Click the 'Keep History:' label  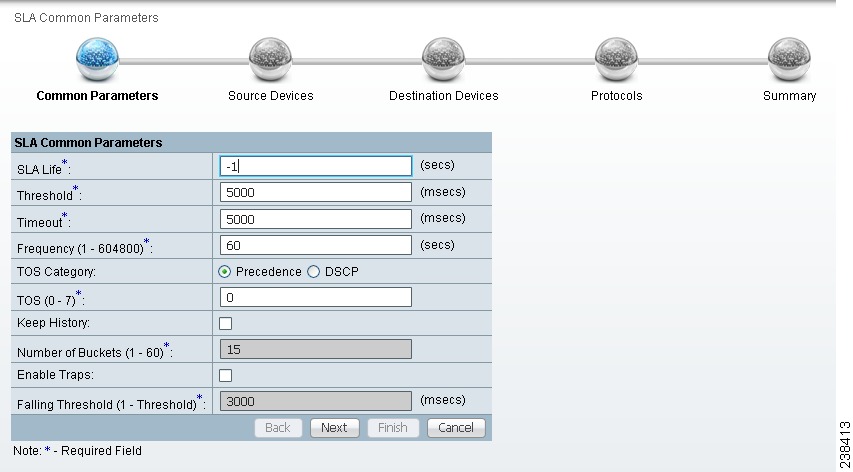click(53, 323)
